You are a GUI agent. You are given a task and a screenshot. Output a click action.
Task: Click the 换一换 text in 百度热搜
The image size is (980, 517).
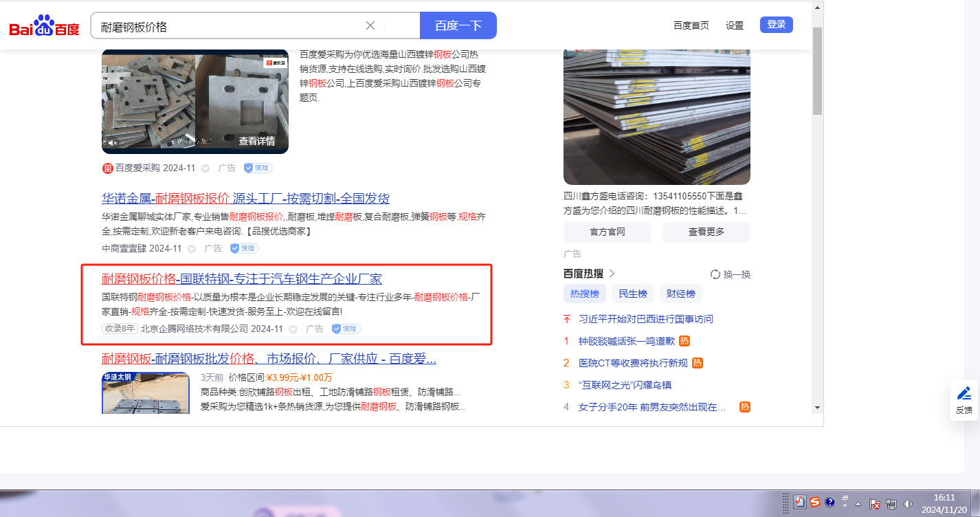737,274
